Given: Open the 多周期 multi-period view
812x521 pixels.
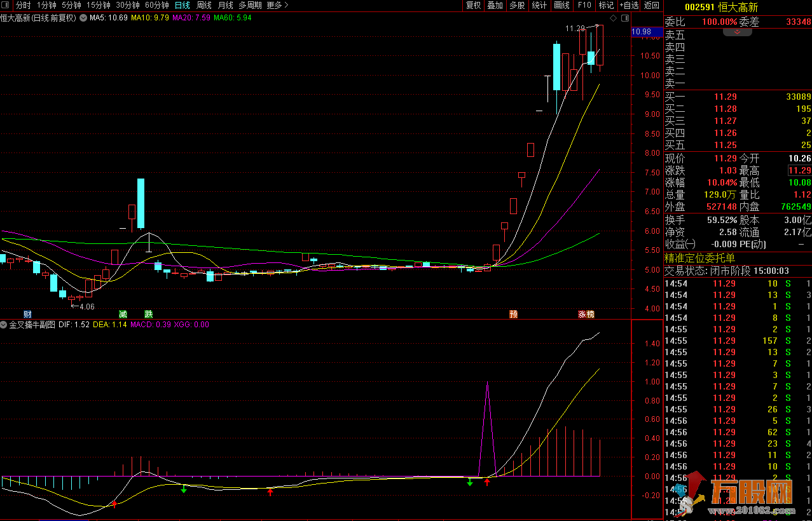Looking at the screenshot, I should tap(250, 5).
